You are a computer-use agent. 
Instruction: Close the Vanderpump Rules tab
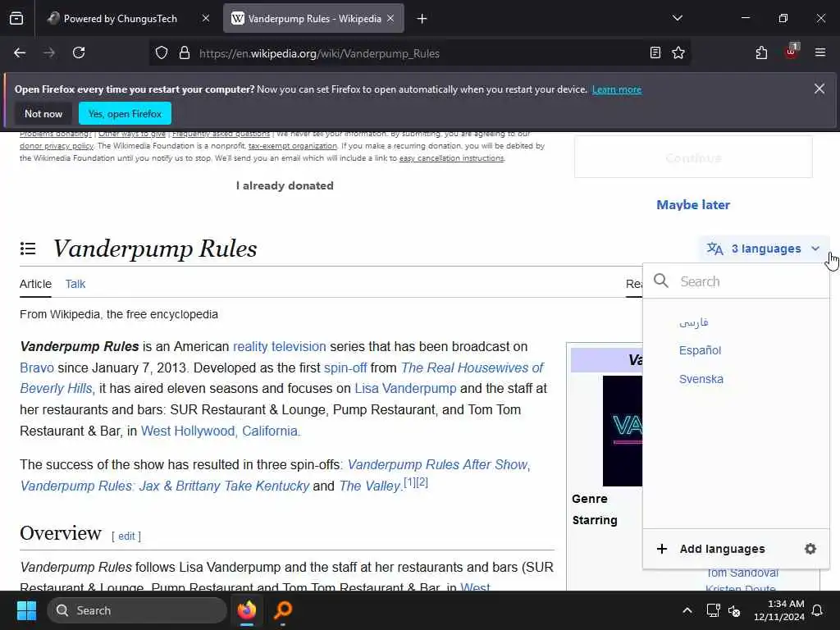tap(390, 19)
